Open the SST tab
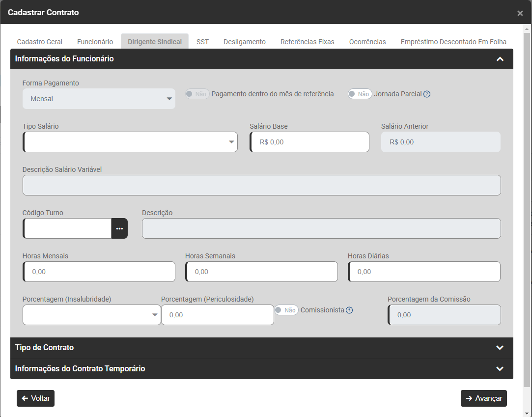This screenshot has height=417, width=532. 202,42
